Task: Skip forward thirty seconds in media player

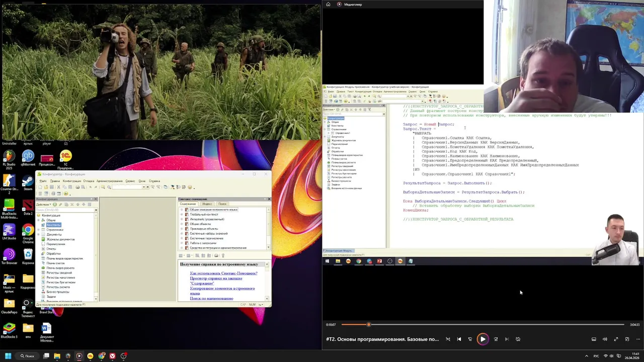Action: coord(496,339)
